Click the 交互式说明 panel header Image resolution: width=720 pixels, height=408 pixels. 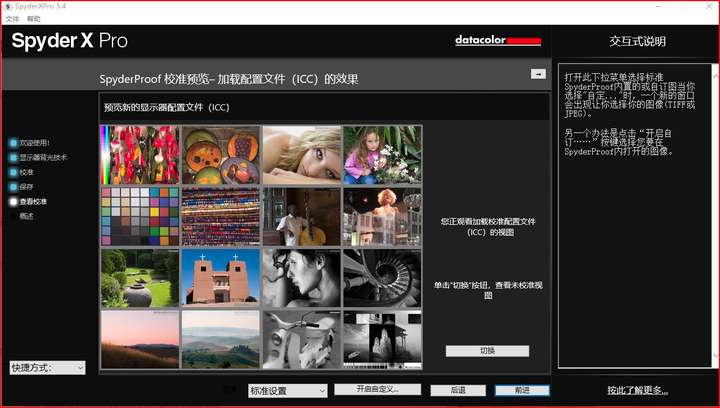(x=637, y=41)
